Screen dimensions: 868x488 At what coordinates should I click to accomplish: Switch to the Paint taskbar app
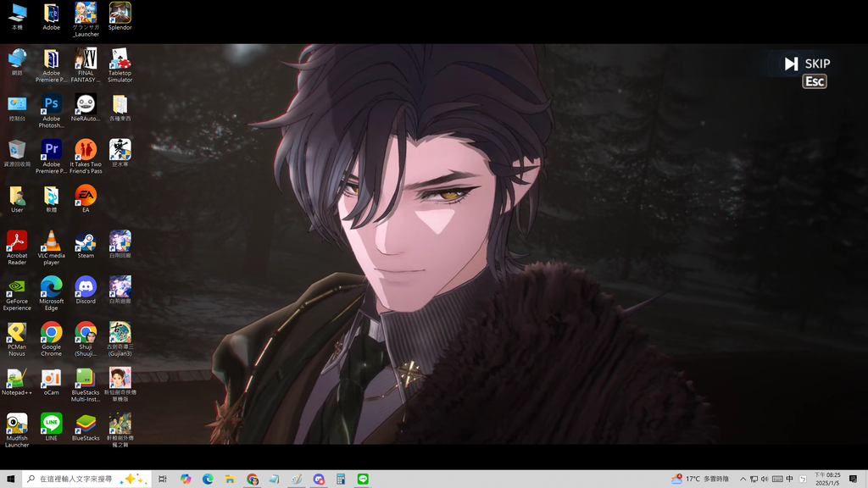[x=297, y=480]
